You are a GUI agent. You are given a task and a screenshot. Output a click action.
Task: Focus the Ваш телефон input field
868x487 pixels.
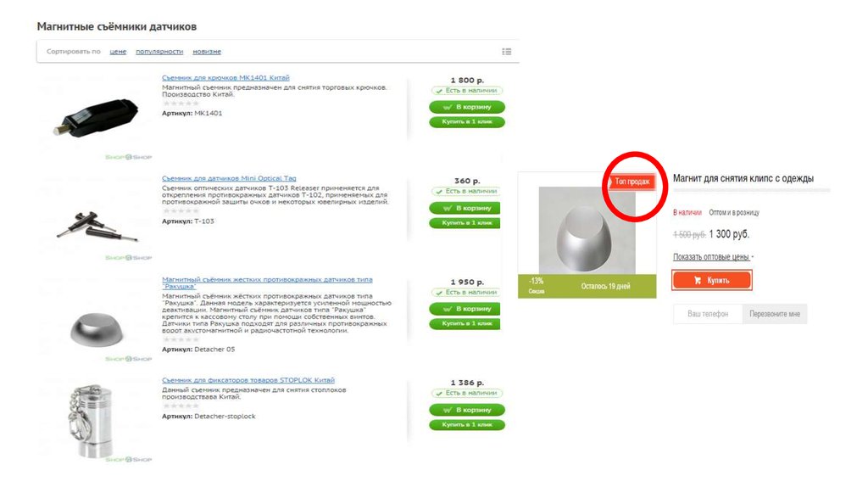(x=708, y=314)
